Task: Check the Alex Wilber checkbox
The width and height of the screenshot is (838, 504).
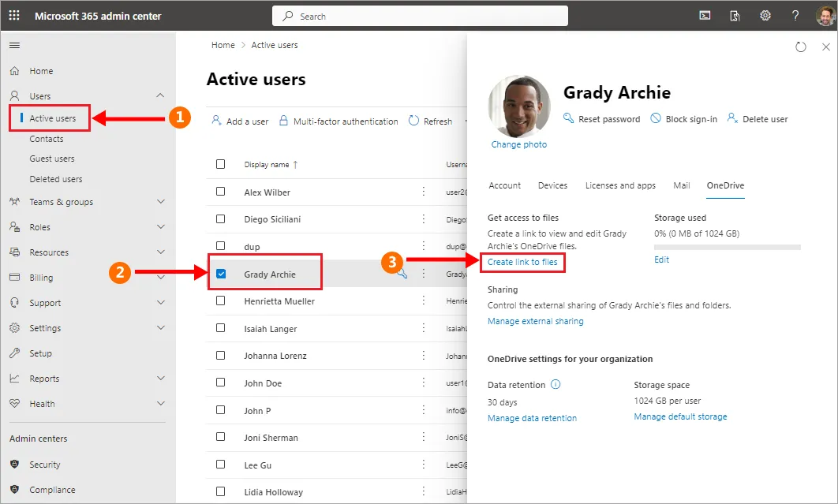Action: click(220, 192)
